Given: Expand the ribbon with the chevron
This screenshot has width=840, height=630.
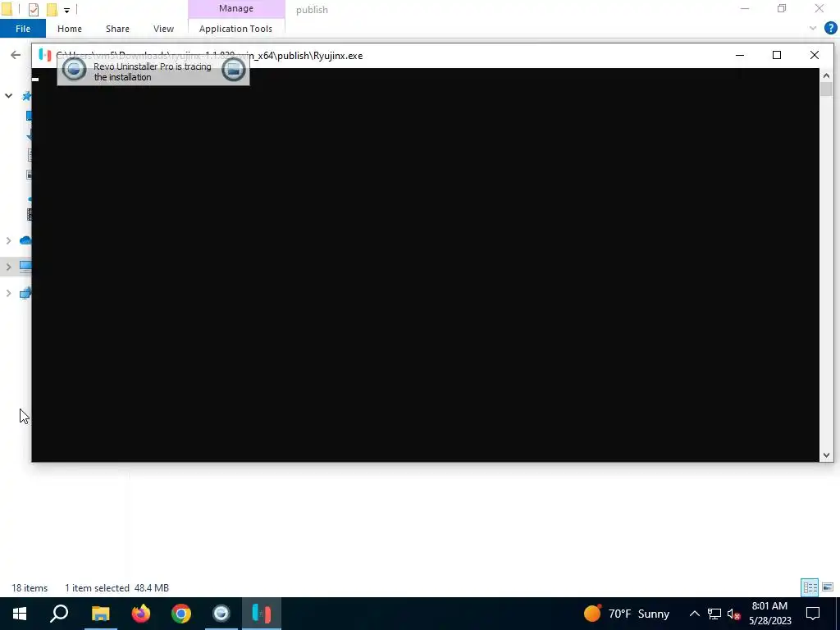Looking at the screenshot, I should (813, 29).
